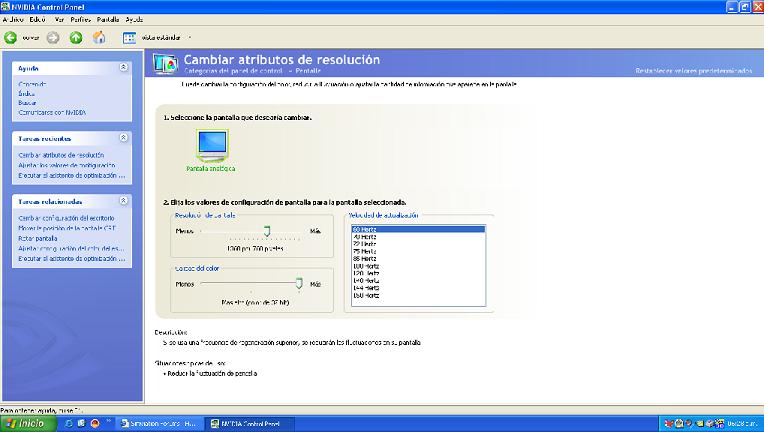Screen dimensions: 764x432
Task: Click the Buscar help link
Action: coord(27,103)
